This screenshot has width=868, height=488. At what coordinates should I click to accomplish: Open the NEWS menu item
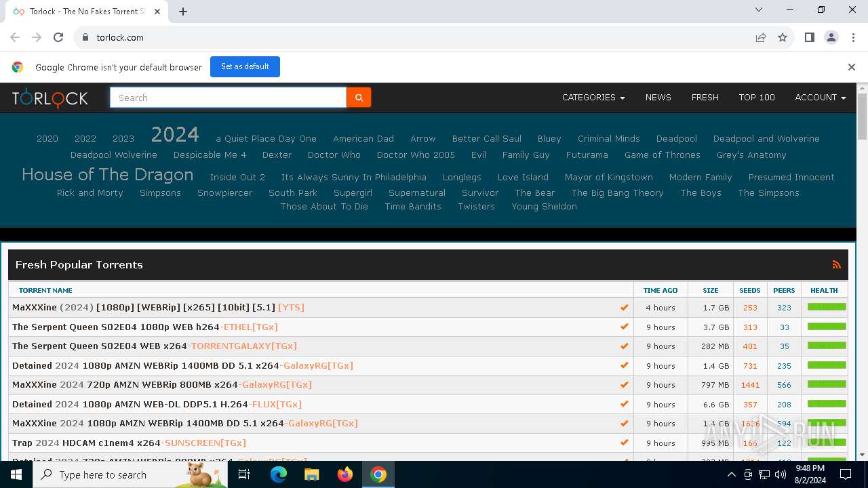point(658,98)
